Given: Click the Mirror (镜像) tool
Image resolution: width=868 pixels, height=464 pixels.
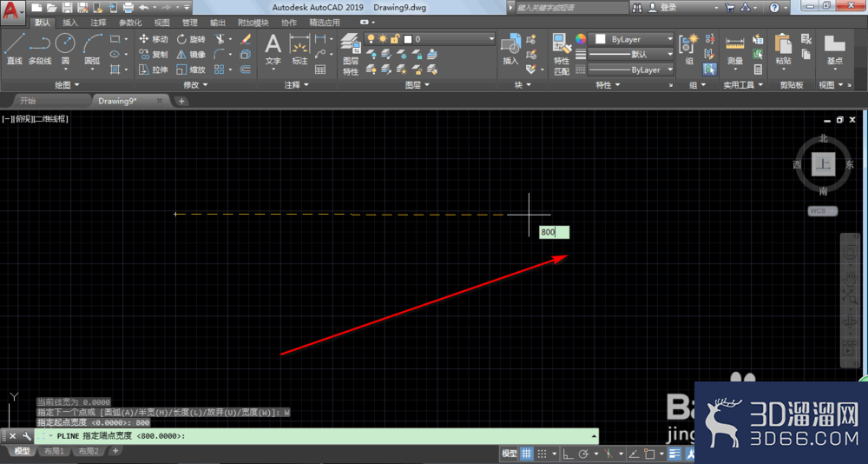Looking at the screenshot, I should [191, 55].
